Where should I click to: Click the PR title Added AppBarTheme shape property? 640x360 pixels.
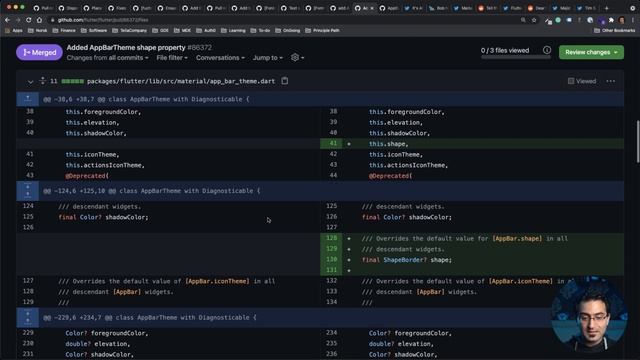[126, 47]
